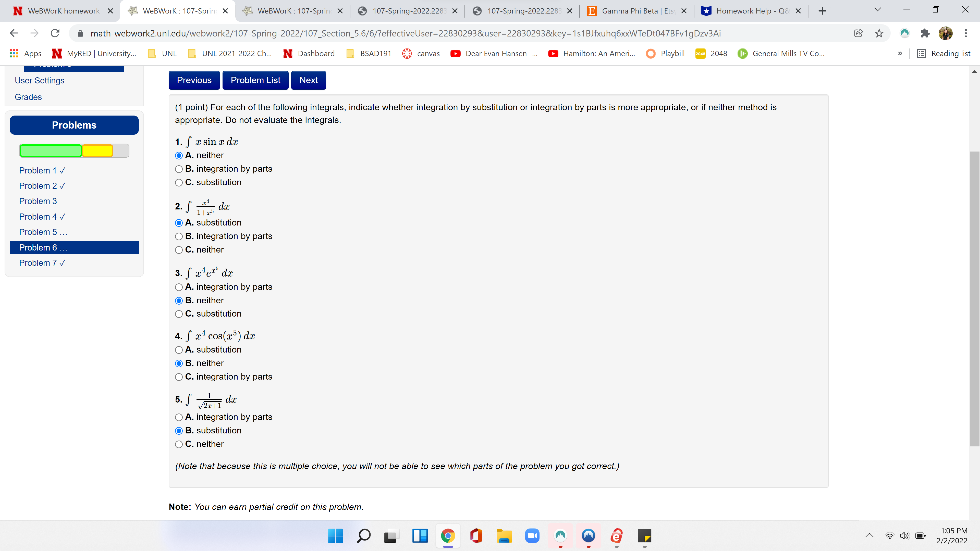Open the Chrome Extensions puzzle-piece icon
This screenshot has width=980, height=551.
point(925,33)
